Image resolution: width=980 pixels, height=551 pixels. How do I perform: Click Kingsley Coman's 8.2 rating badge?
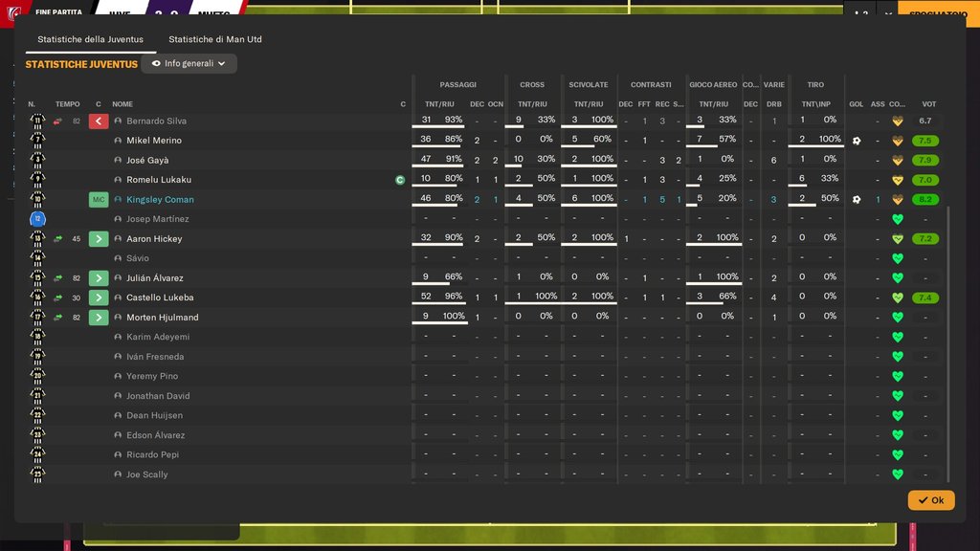[x=925, y=199]
